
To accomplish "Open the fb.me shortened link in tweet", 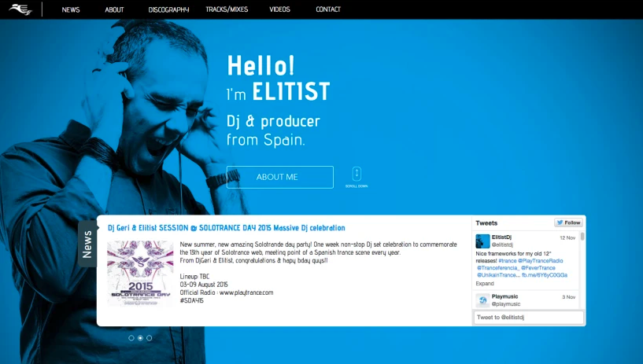I will pos(545,275).
